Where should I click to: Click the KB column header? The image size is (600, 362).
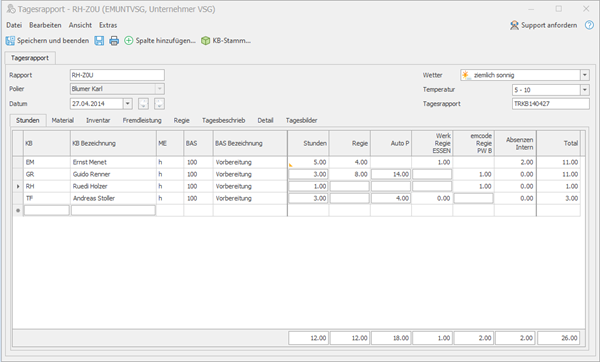coord(47,143)
